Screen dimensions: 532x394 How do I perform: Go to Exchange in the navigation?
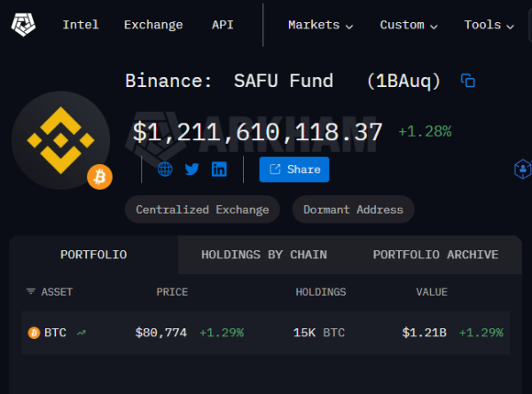(153, 25)
